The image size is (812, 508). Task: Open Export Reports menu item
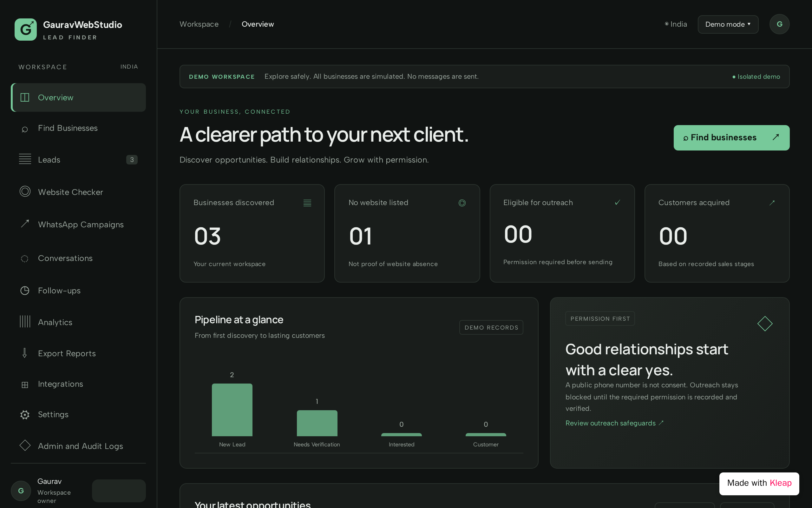(x=79, y=353)
